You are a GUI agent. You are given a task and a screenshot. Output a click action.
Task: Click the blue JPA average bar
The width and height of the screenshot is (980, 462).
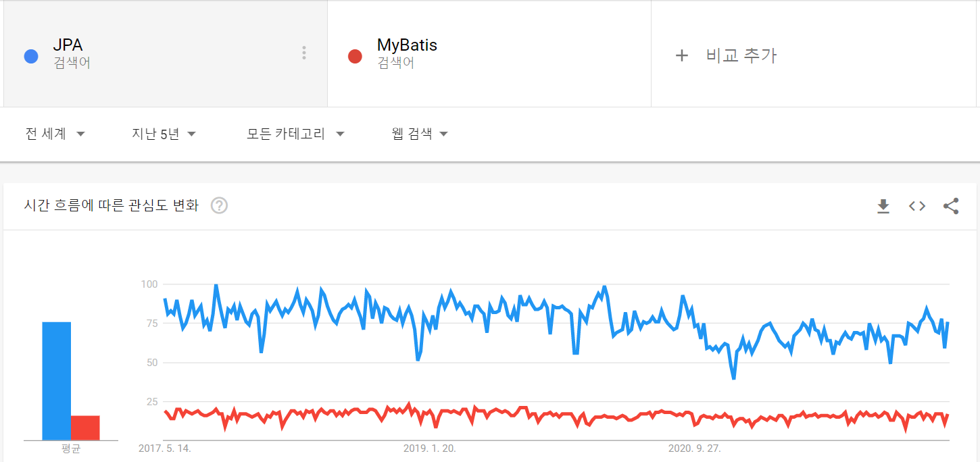[x=57, y=381]
